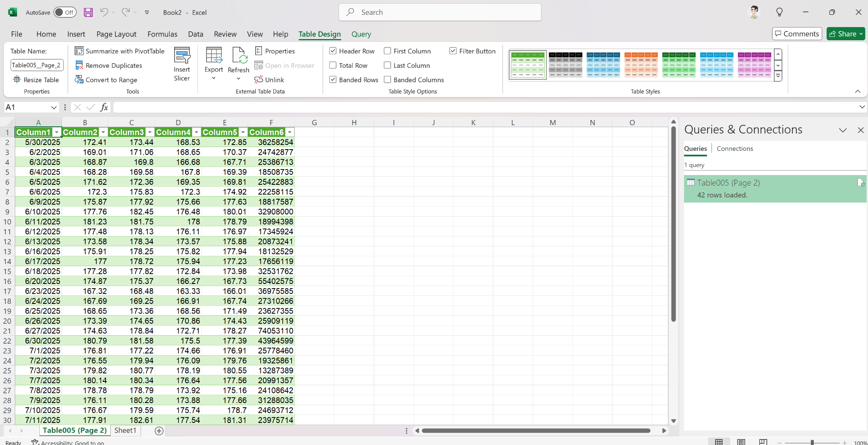Click the Undo arrow icon
Image resolution: width=868 pixels, height=445 pixels.
104,12
